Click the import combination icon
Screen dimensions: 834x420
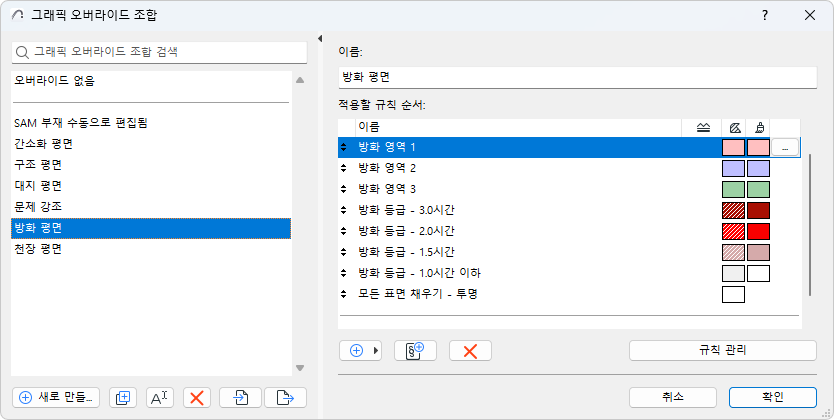241,397
